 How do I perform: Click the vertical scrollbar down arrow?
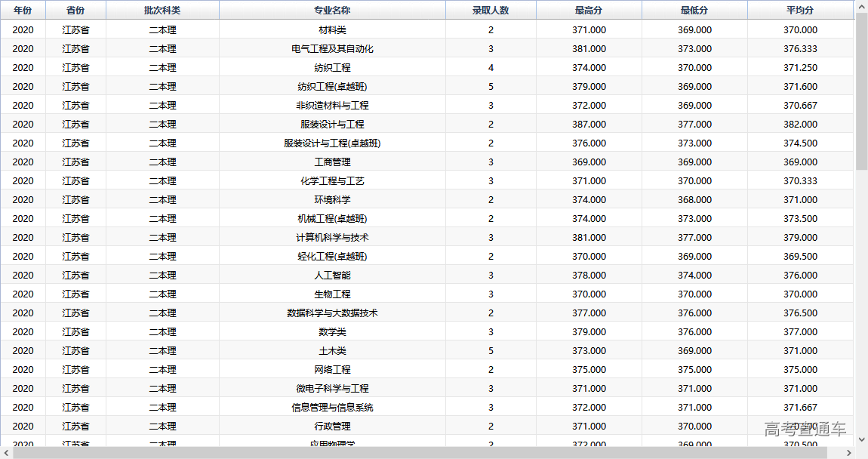pyautogui.click(x=861, y=439)
